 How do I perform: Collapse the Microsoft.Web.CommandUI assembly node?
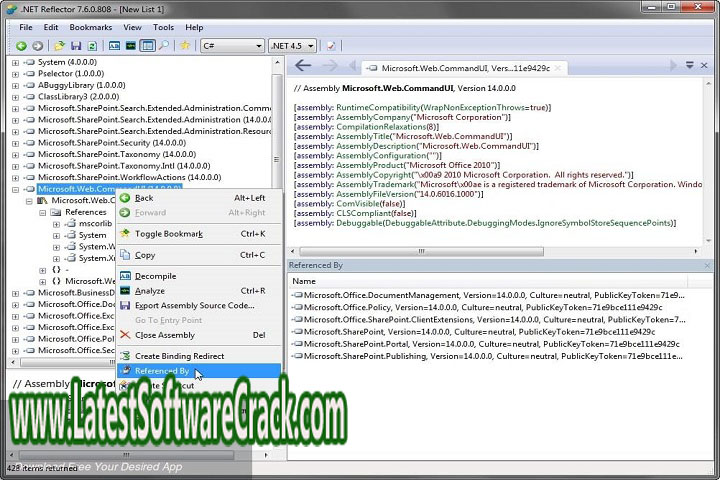(x=15, y=189)
